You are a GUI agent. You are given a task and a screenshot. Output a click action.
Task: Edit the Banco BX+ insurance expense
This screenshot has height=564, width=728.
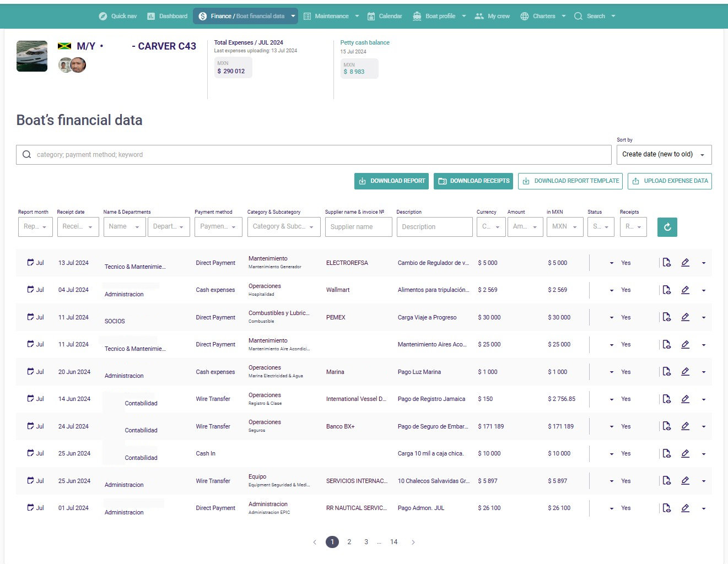pos(685,426)
